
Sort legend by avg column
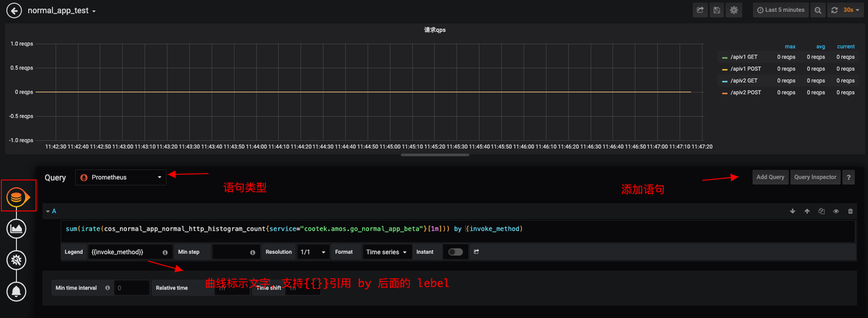pos(820,47)
